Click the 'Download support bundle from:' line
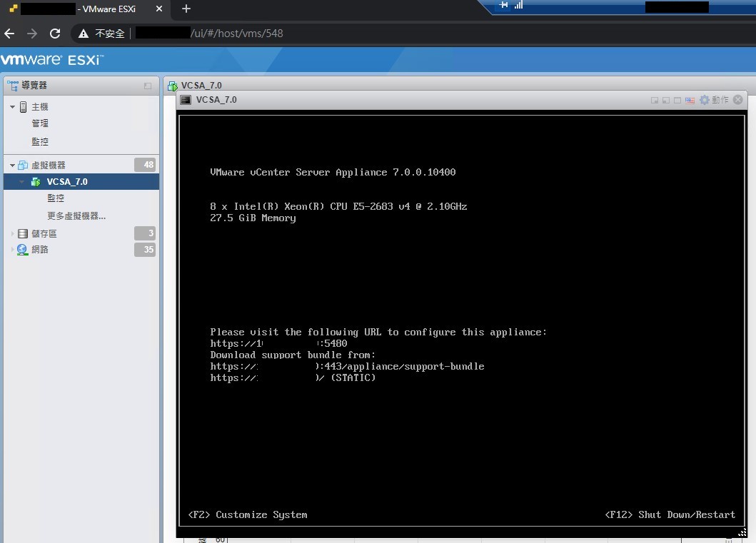The width and height of the screenshot is (756, 543). coord(293,355)
